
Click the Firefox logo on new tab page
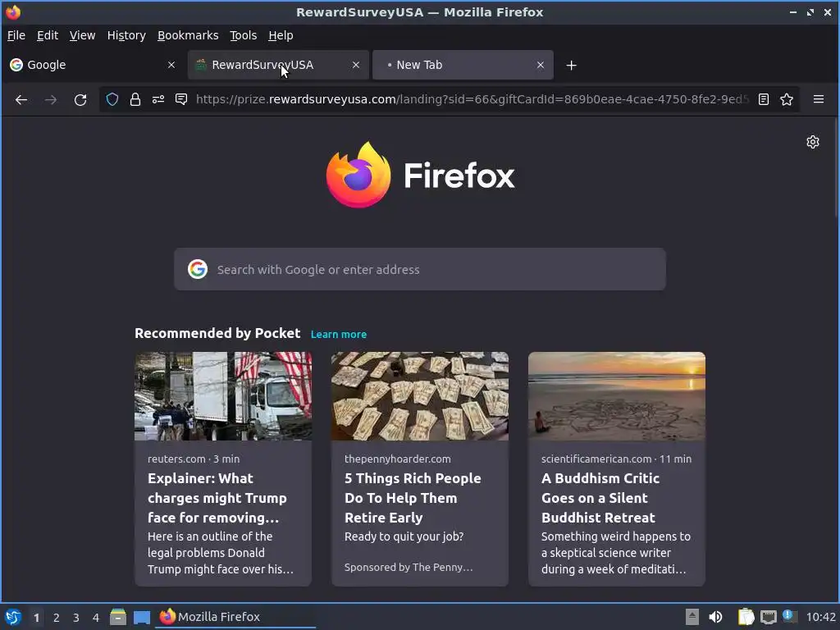(420, 176)
